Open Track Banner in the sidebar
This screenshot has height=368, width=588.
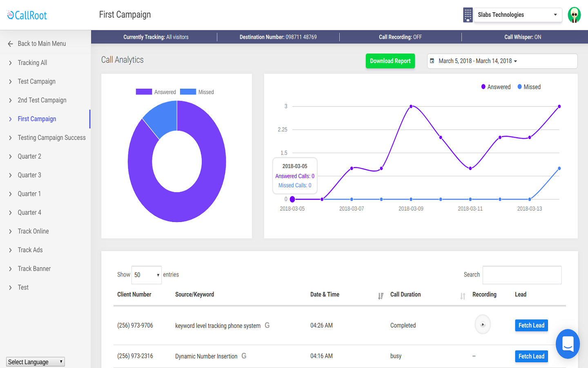coord(34,269)
